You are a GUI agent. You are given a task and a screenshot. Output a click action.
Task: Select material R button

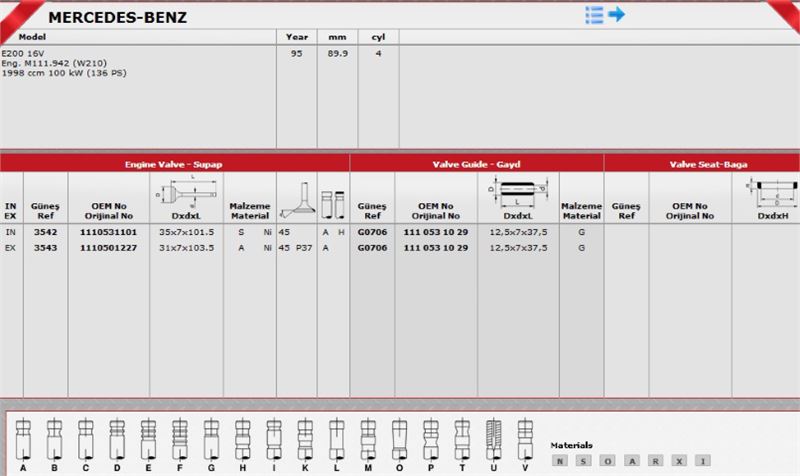point(655,461)
